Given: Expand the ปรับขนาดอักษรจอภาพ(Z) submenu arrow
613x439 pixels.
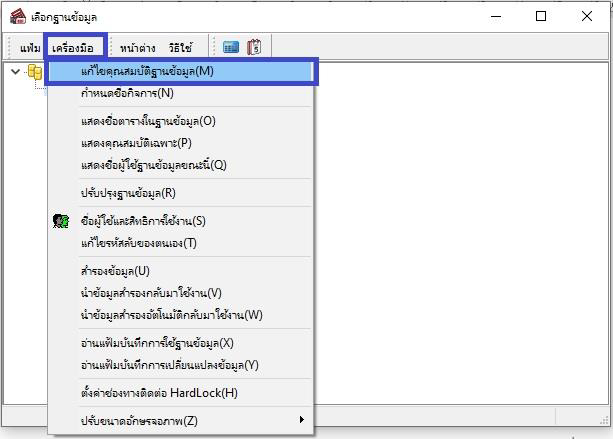Looking at the screenshot, I should point(302,420).
